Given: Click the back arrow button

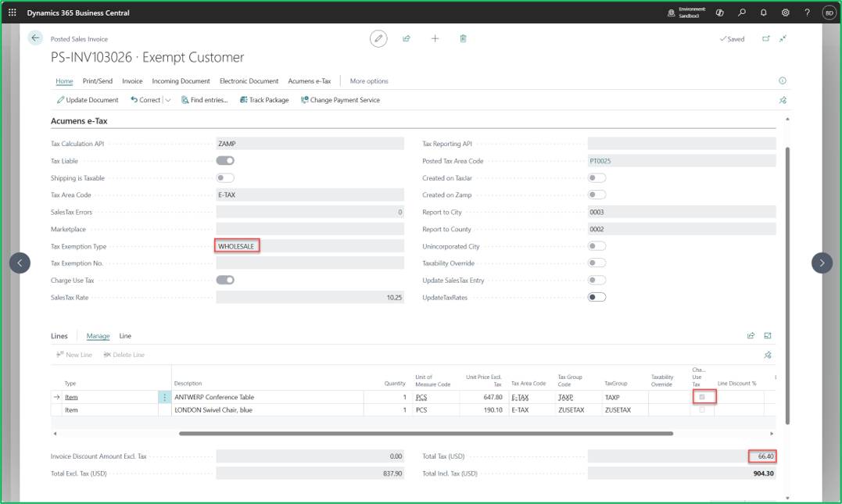Looking at the screenshot, I should (35, 38).
